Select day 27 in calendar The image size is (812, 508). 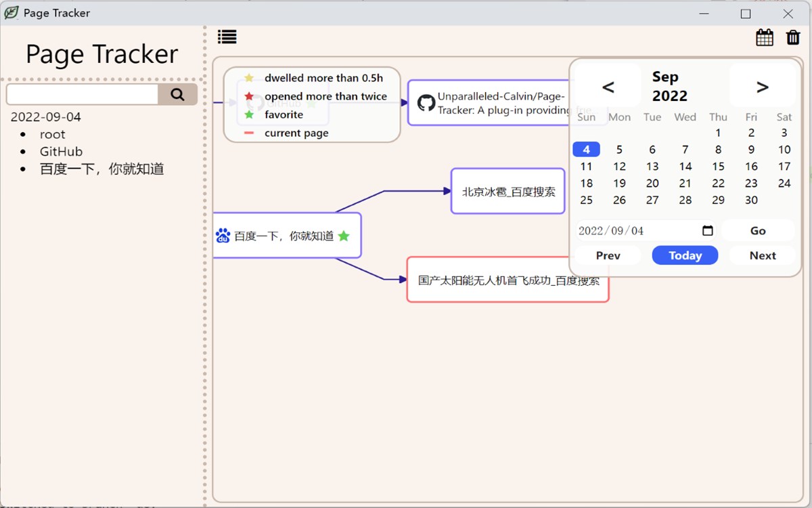652,200
